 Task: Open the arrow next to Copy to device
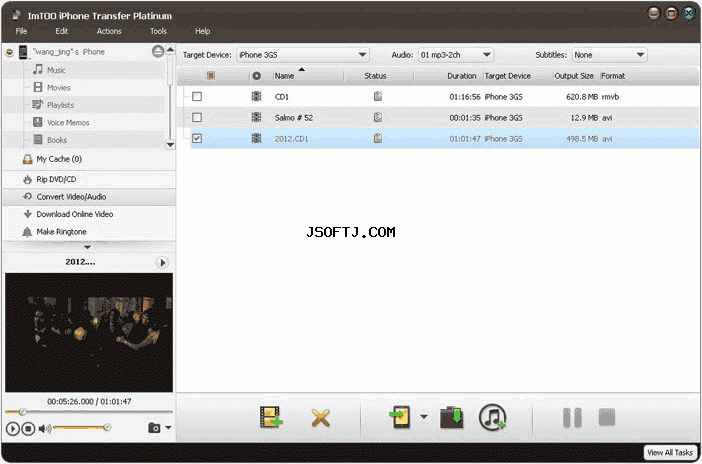[424, 417]
